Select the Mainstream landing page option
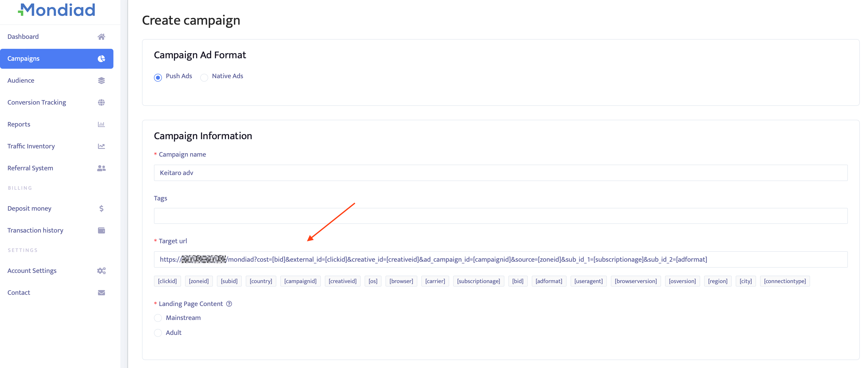868x368 pixels. [158, 318]
